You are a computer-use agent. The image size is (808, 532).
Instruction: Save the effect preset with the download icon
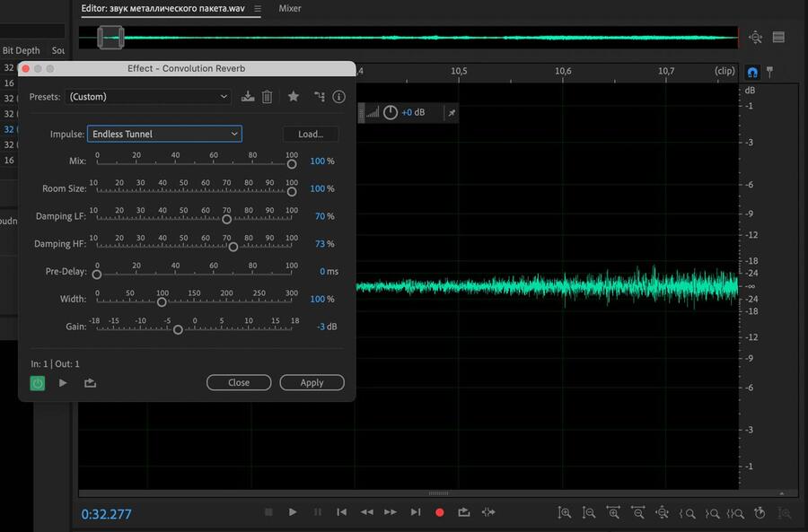click(249, 97)
